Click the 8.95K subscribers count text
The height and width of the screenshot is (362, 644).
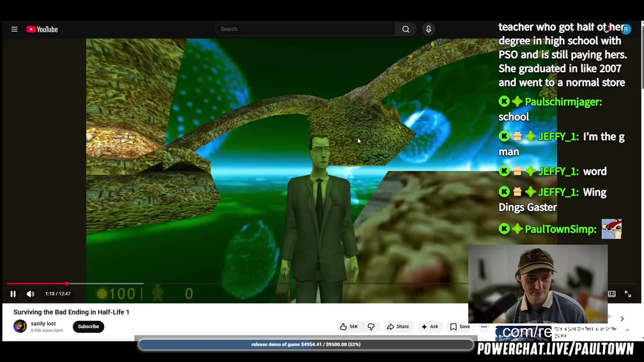[47, 331]
